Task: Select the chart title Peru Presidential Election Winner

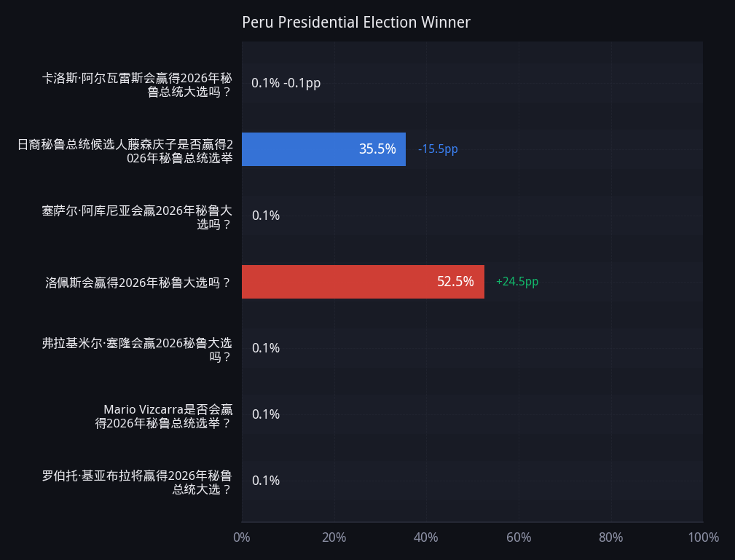Action: pyautogui.click(x=355, y=22)
